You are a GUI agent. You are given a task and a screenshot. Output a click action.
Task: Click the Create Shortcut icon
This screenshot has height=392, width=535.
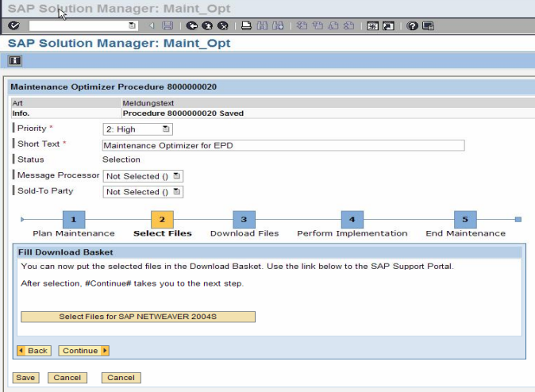pos(388,25)
